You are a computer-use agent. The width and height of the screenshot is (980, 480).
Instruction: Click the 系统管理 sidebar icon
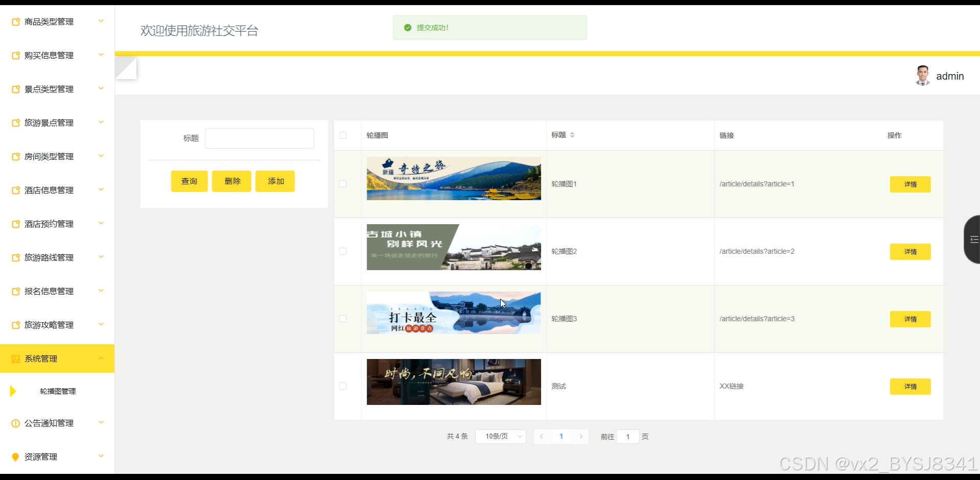[x=16, y=359]
